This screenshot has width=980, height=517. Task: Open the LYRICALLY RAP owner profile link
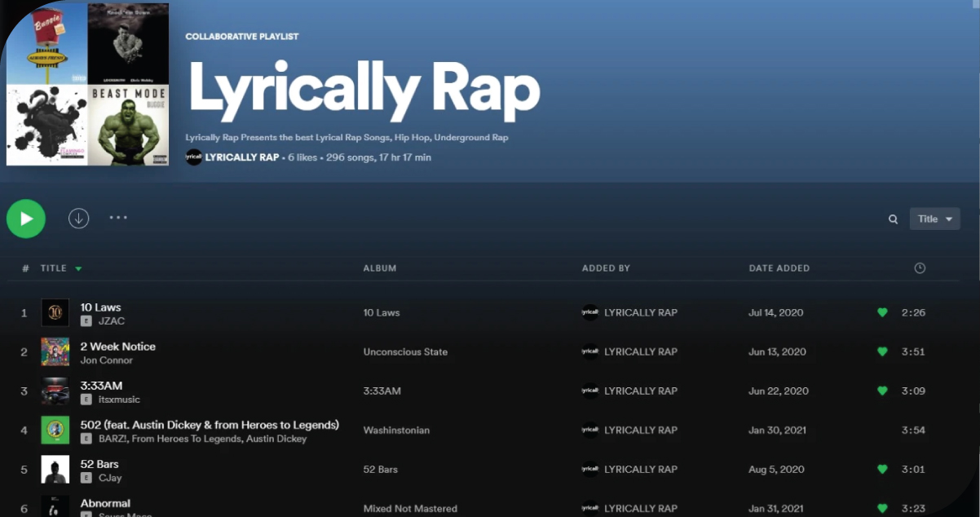pos(241,157)
